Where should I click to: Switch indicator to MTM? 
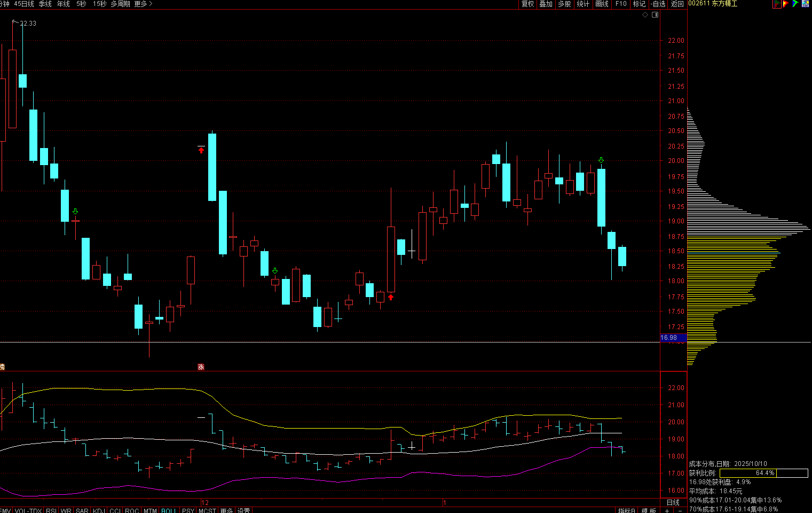pyautogui.click(x=150, y=510)
